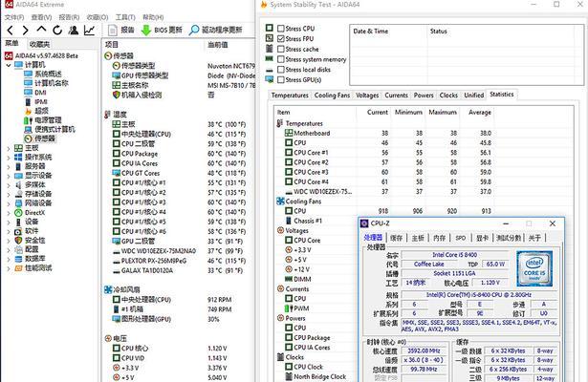The width and height of the screenshot is (588, 382).
Task: Toggle the CPU Package power checkbox
Action: pyautogui.click(x=289, y=337)
